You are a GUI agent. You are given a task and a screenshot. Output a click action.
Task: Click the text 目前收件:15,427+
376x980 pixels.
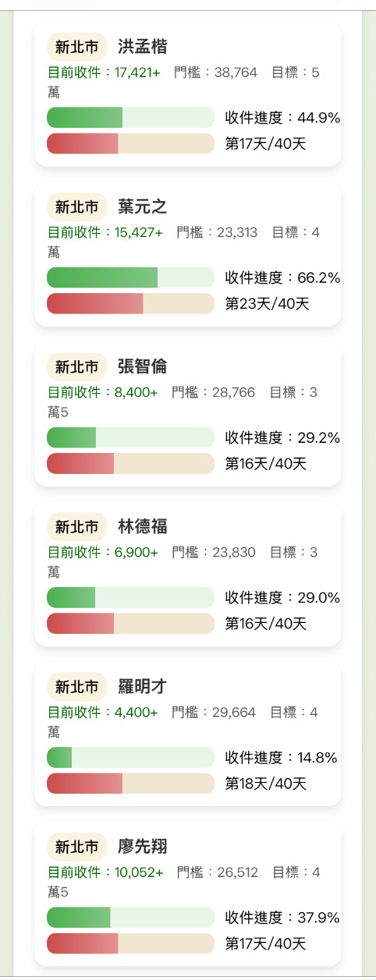(x=105, y=232)
